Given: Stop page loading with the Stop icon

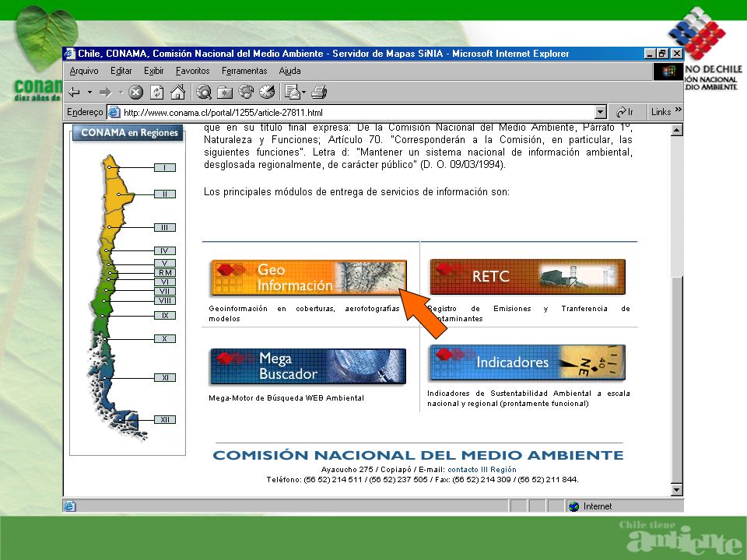Looking at the screenshot, I should tap(135, 92).
